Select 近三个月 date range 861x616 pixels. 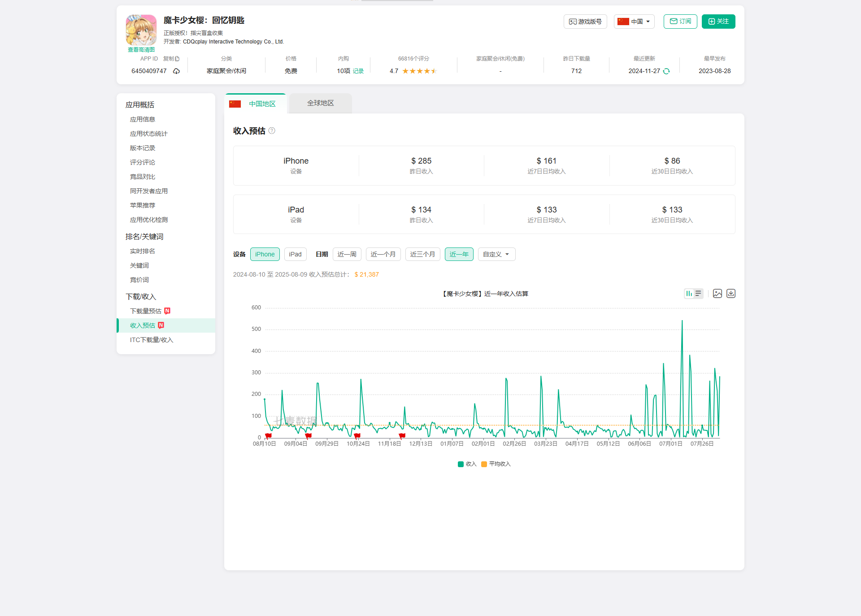point(423,254)
